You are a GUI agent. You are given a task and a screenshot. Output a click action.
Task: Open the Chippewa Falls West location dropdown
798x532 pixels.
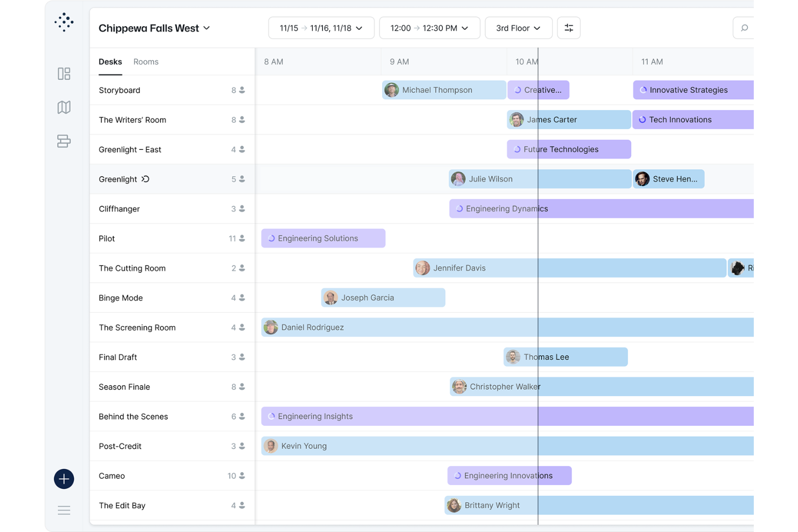[154, 28]
